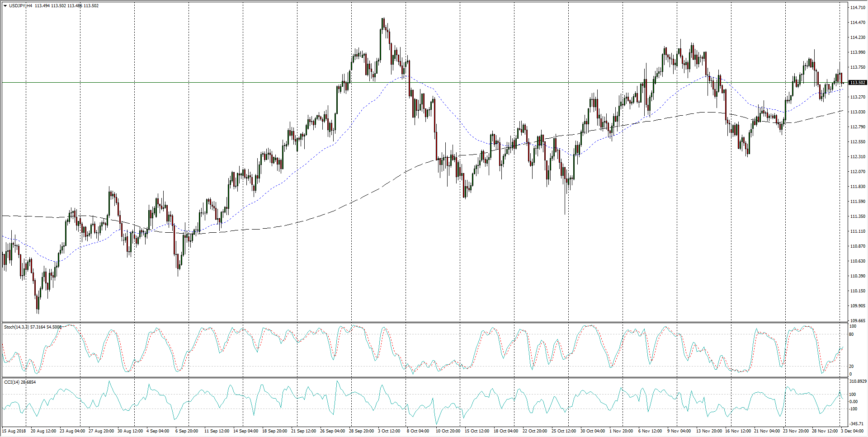Click the 30 Aug 12:00 time label

[130, 431]
